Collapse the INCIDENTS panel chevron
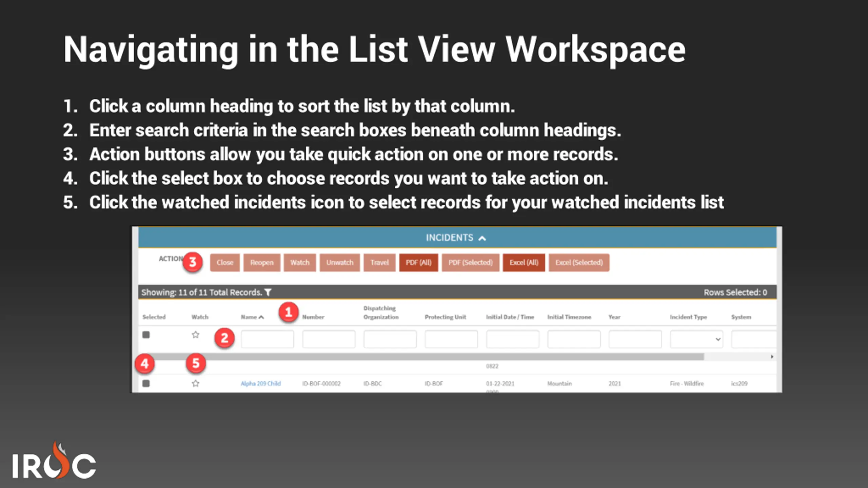Screen dimensions: 868x488 pos(482,238)
